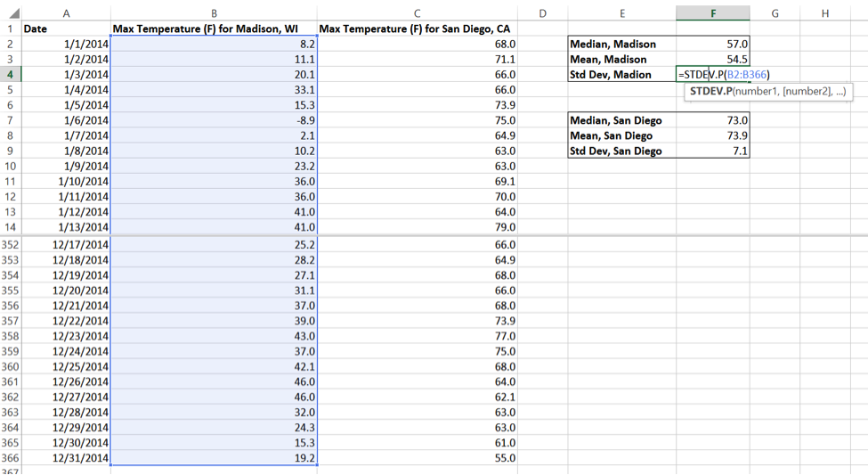Click the Madison temperature cell showing -8.9

click(x=214, y=120)
